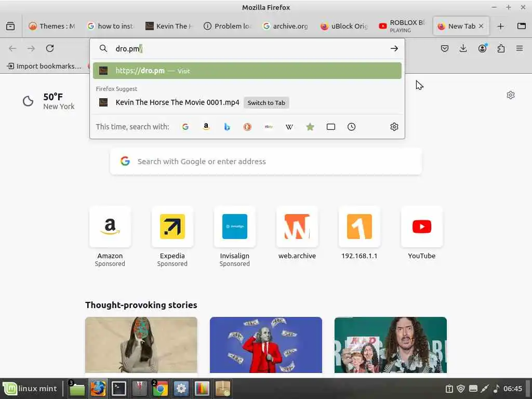Click the Switch to Tab button
Screen dimensions: 532x399
click(x=267, y=103)
